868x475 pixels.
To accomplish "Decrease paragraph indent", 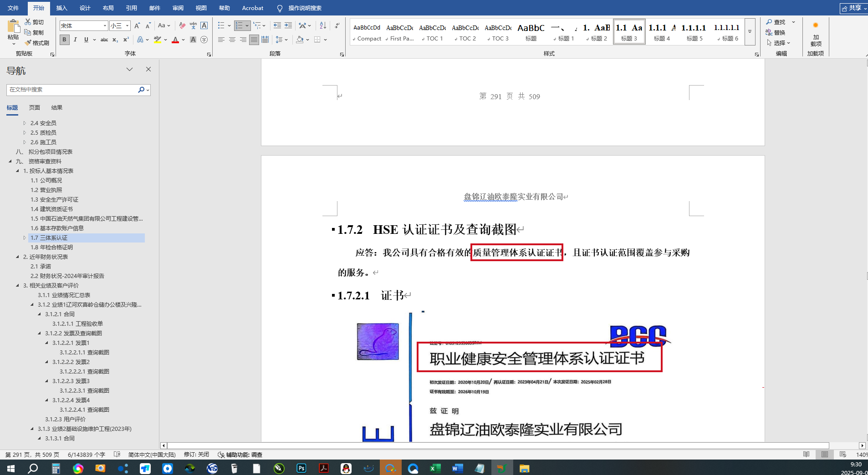I will [277, 26].
